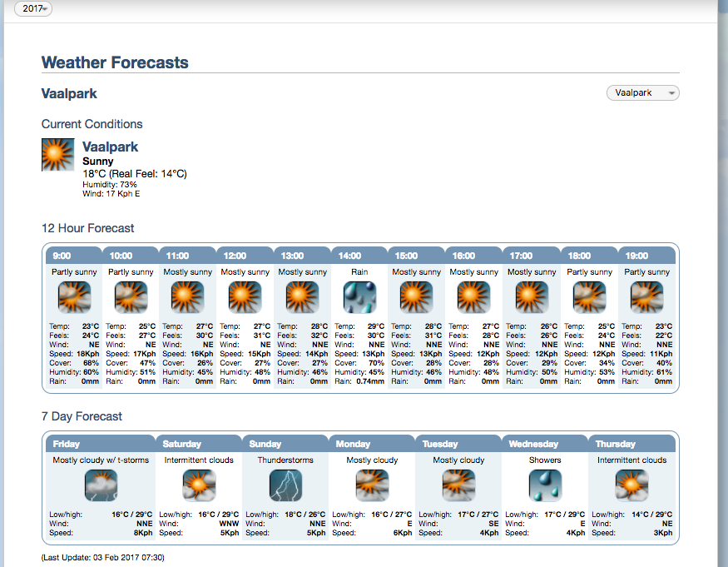The height and width of the screenshot is (567, 728).
Task: Click the 19:00 partly sunny icon
Action: pyautogui.click(x=646, y=297)
